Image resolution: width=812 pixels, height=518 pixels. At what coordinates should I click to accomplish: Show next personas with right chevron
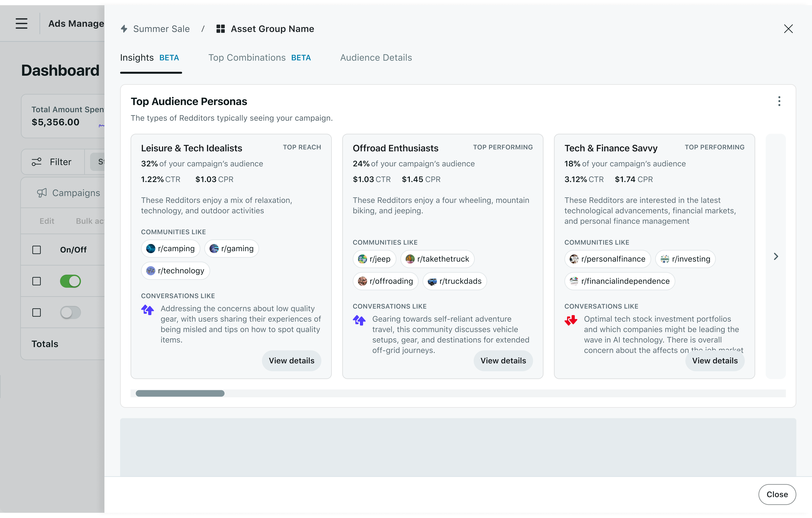776,257
